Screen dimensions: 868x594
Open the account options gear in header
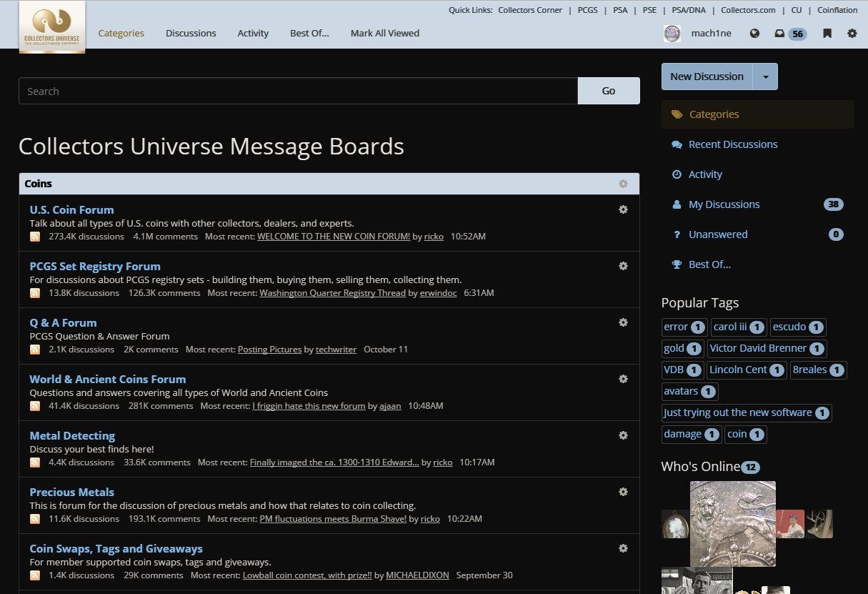[852, 33]
